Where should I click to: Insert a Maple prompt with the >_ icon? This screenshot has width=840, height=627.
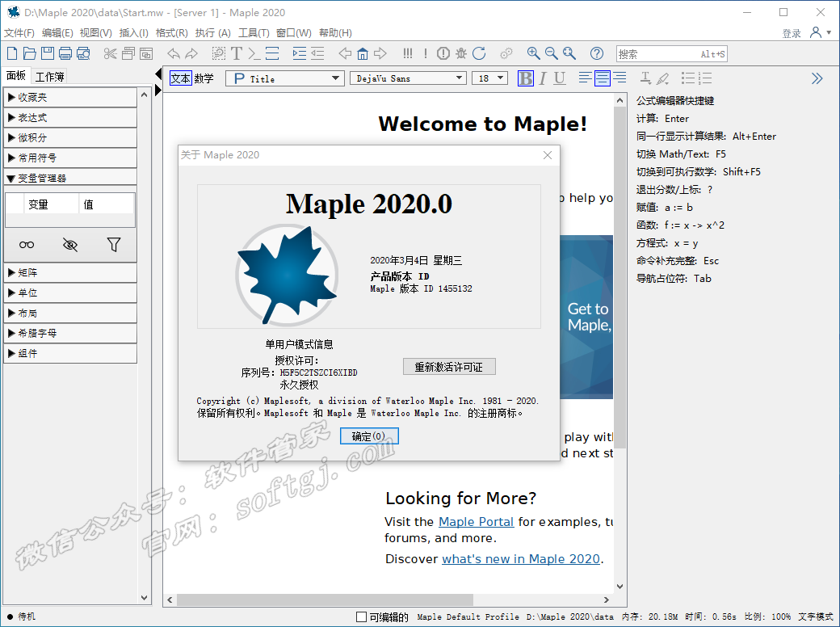coord(254,53)
